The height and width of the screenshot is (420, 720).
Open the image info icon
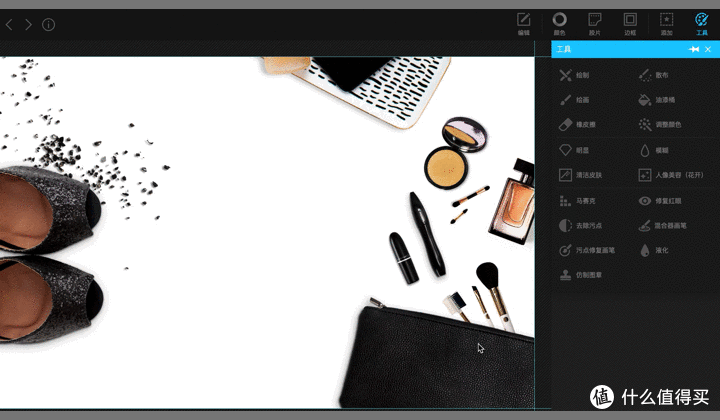48,24
